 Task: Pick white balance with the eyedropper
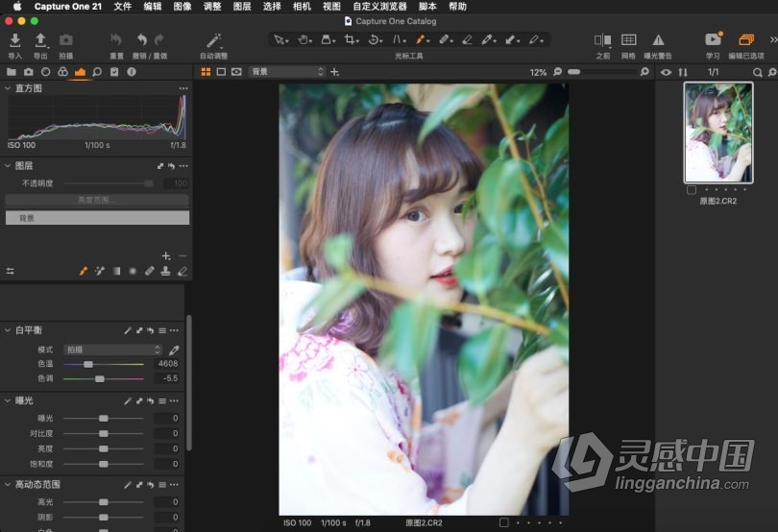(x=174, y=351)
